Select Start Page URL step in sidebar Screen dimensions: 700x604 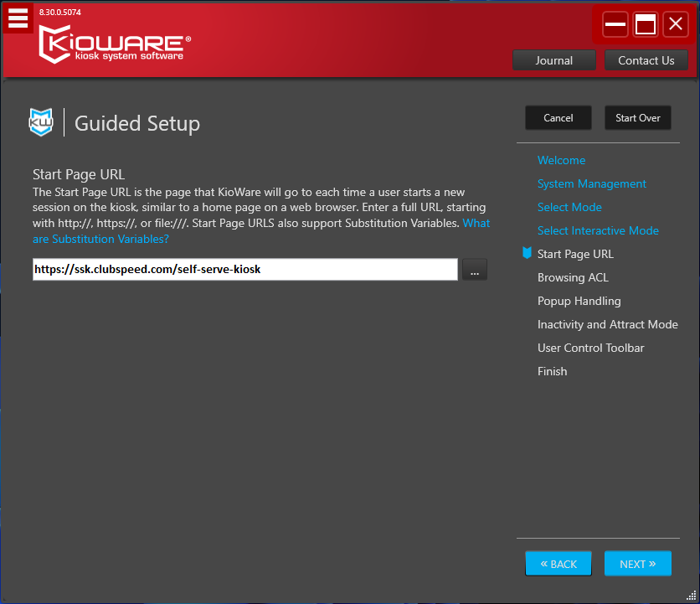[575, 254]
